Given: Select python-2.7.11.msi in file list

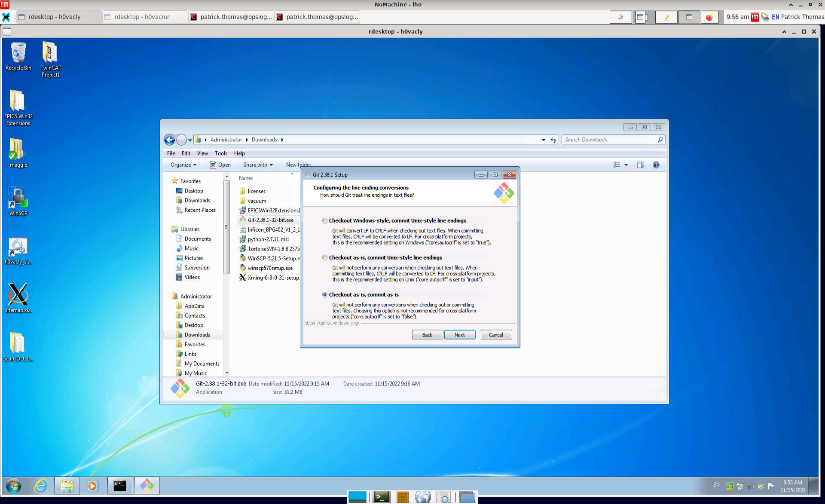Looking at the screenshot, I should click(x=264, y=239).
